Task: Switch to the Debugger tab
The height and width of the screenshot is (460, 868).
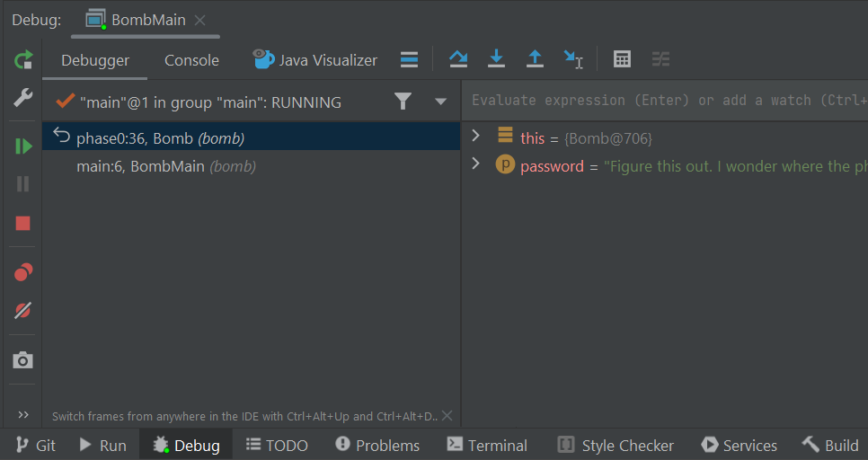Action: pyautogui.click(x=95, y=60)
